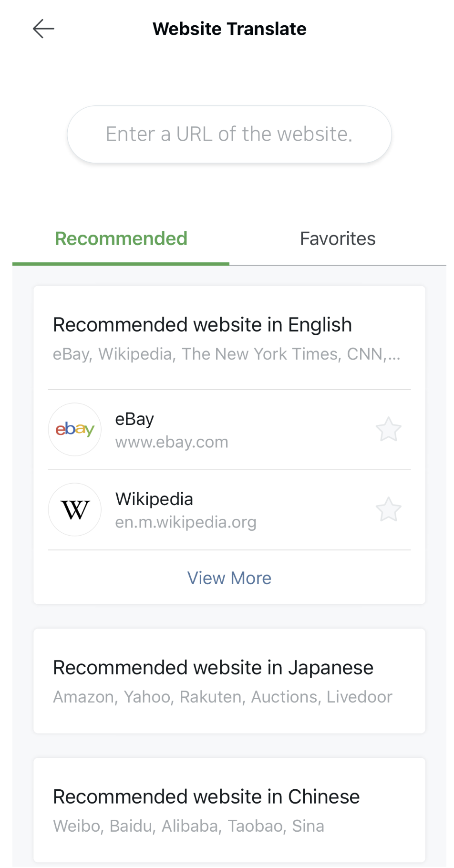
Task: Tap the back arrow icon
Action: 43,29
